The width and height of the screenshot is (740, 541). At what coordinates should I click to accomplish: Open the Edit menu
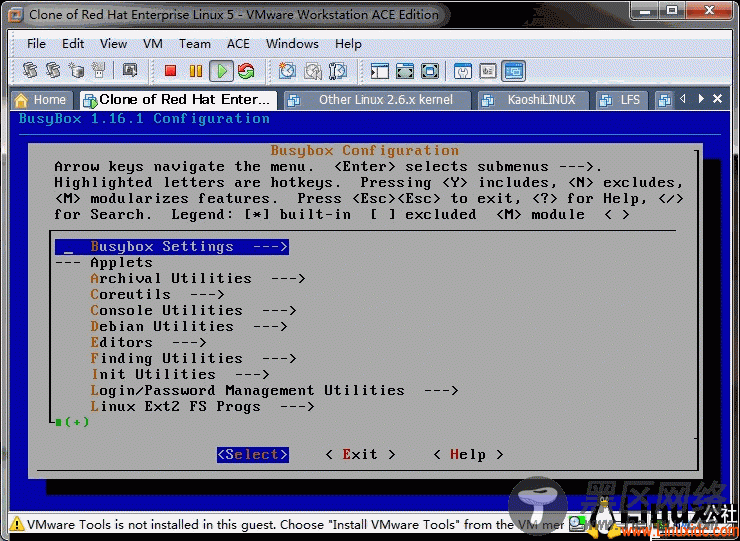coord(73,44)
